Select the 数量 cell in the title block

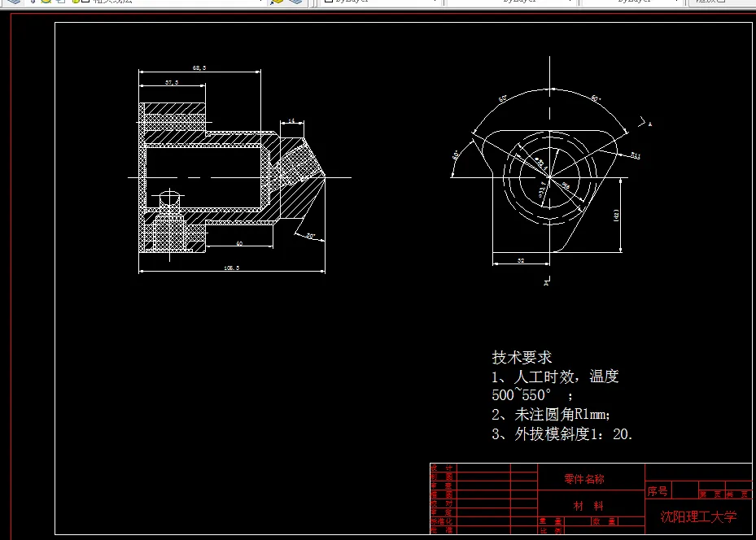604,521
